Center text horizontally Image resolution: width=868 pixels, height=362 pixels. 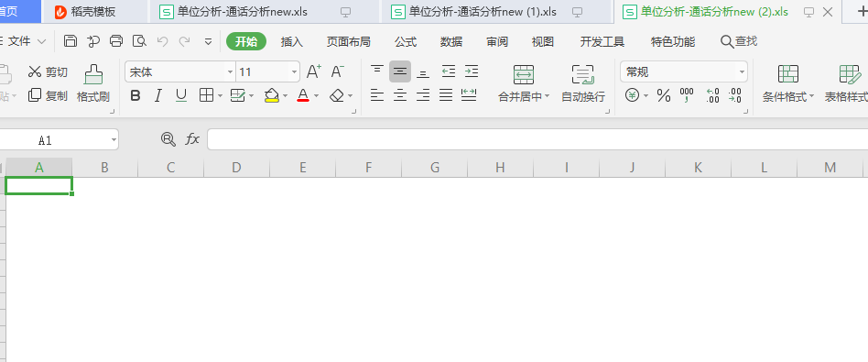pos(400,95)
